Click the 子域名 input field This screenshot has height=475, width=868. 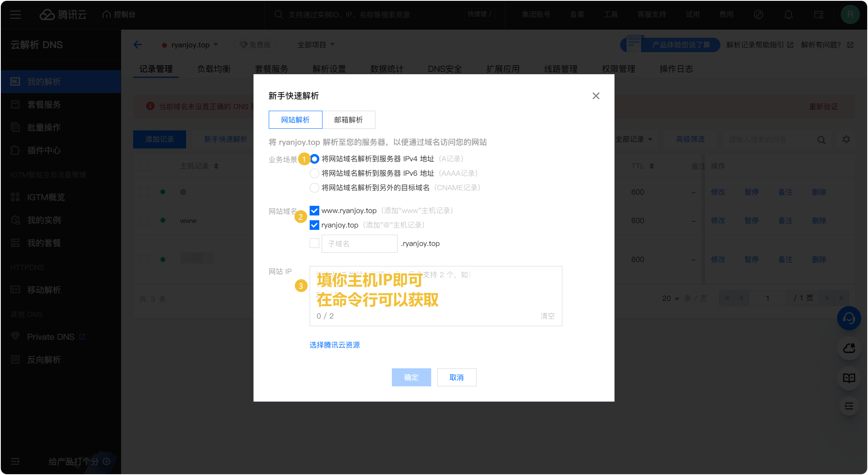coord(359,243)
